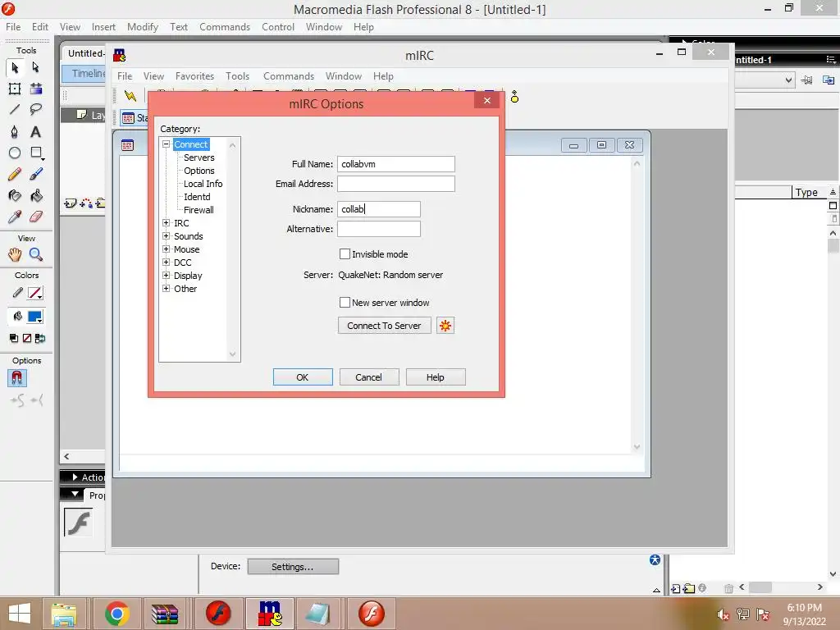Image resolution: width=840 pixels, height=630 pixels.
Task: Select the Zoom magnifier tool
Action: pos(36,254)
